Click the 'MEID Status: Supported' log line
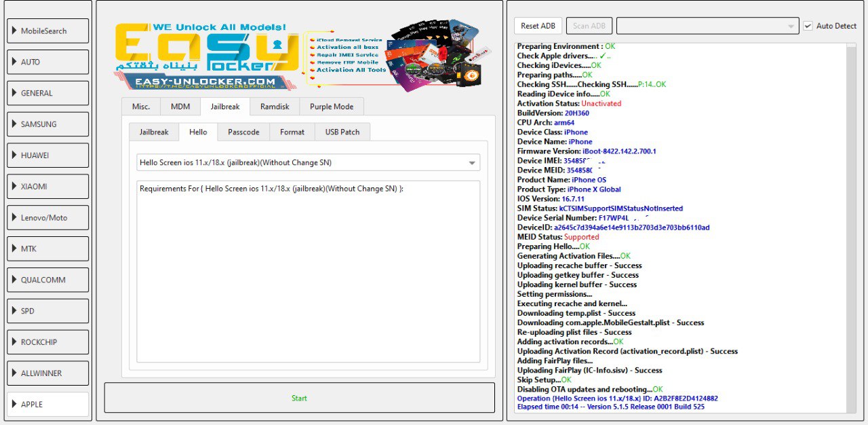The image size is (868, 425). click(558, 237)
